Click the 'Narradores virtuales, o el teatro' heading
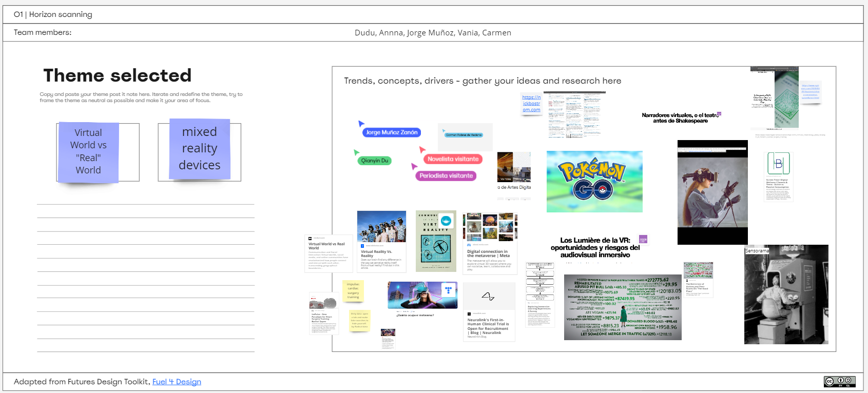The height and width of the screenshot is (393, 868). coord(680,118)
